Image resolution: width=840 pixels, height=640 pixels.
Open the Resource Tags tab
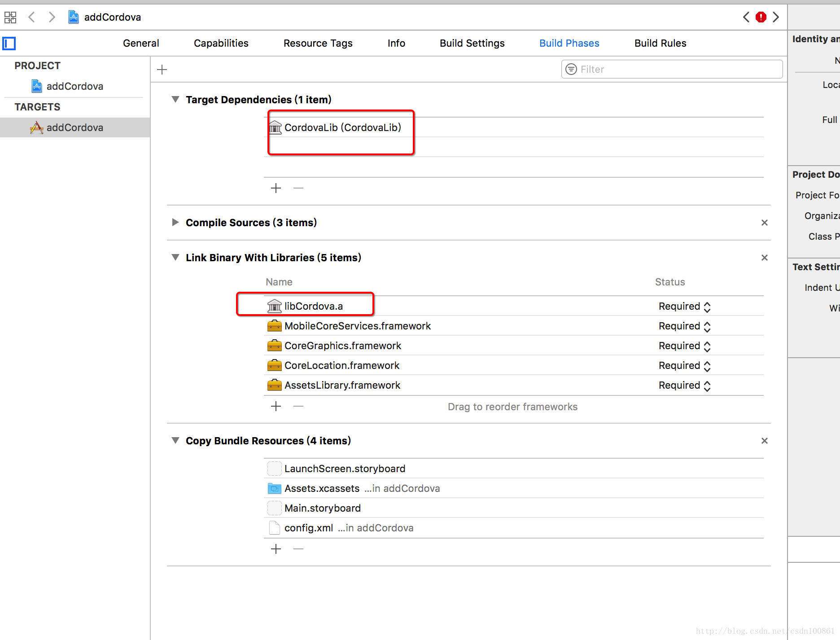[318, 43]
